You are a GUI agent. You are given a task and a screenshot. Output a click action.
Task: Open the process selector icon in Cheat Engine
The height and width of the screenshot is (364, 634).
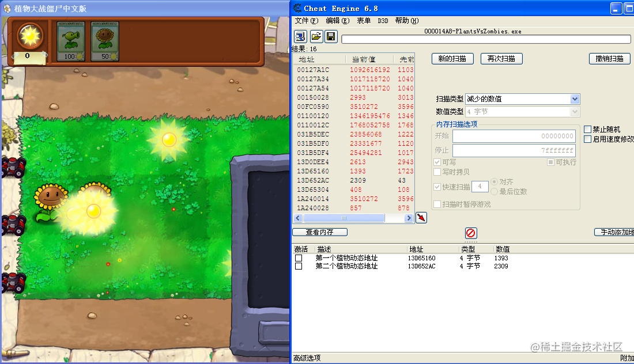point(300,37)
